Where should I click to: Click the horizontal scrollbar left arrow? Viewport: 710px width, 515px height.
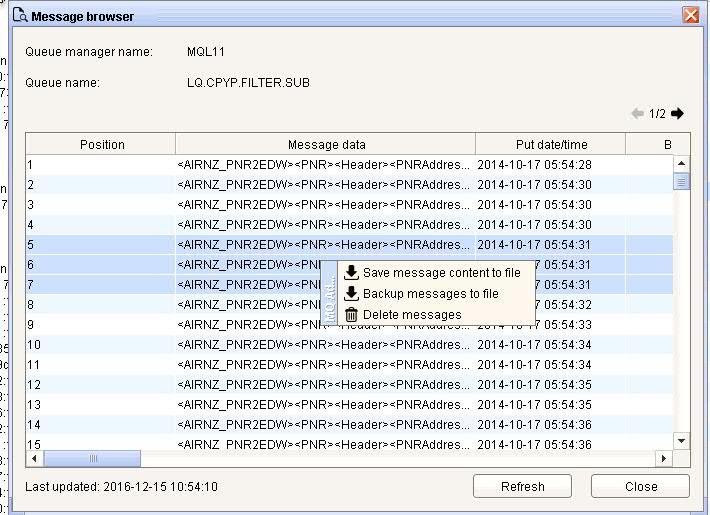34,458
